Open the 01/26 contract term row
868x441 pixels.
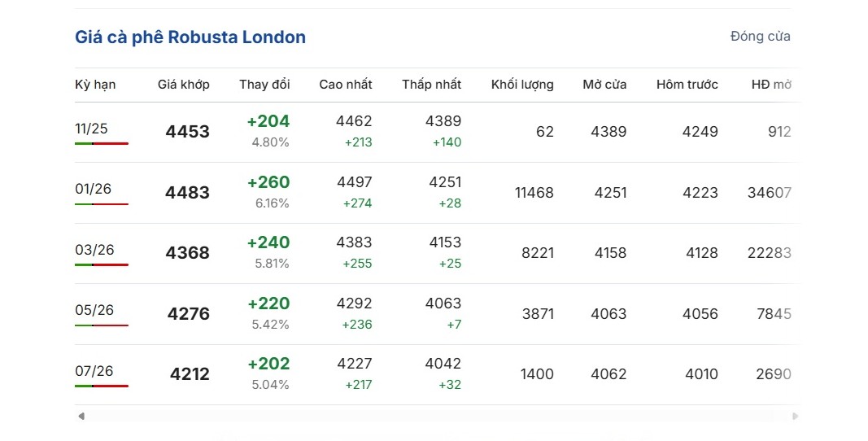pos(93,189)
